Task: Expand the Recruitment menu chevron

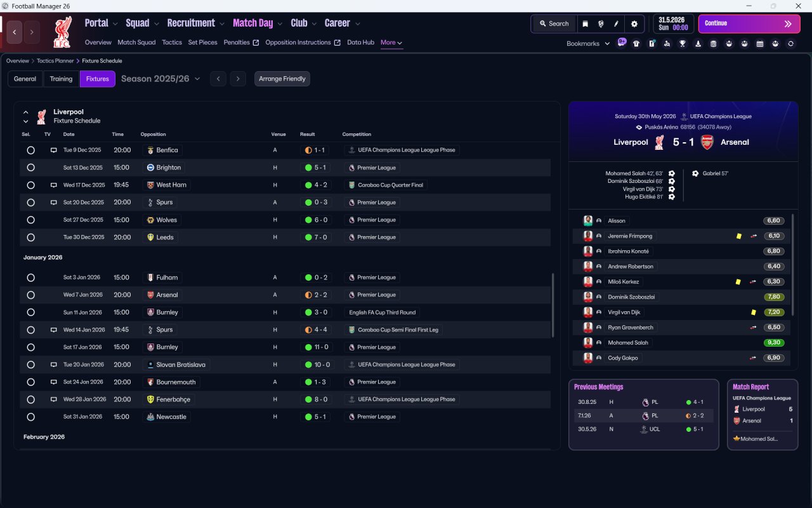Action: [222, 23]
